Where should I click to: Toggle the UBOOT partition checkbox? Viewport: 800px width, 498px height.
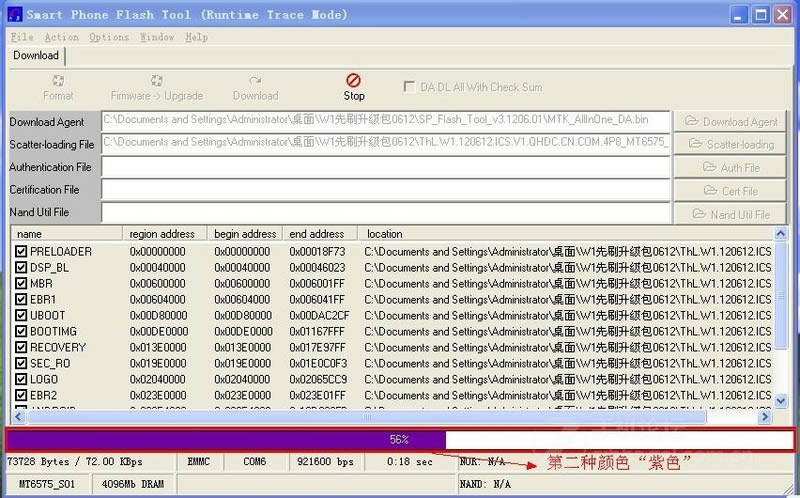point(21,316)
